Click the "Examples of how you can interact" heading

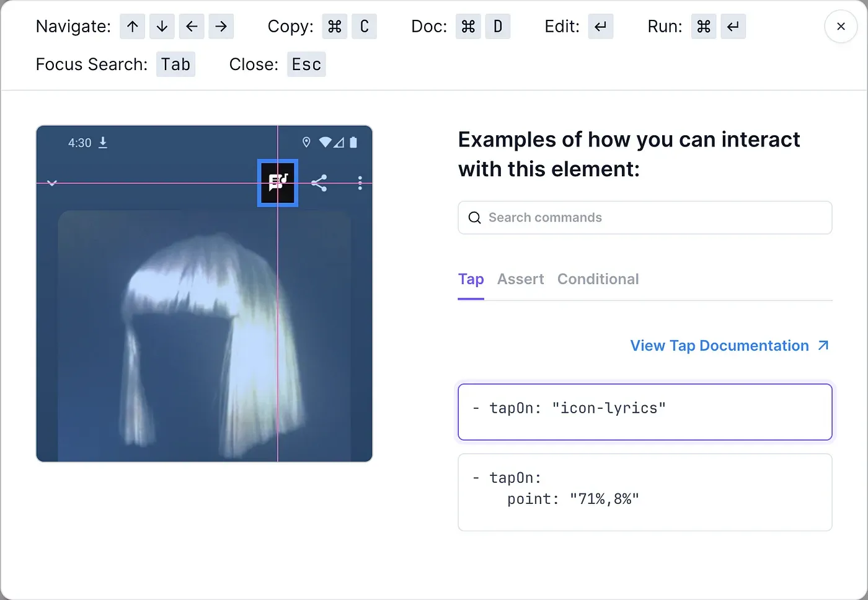(629, 154)
